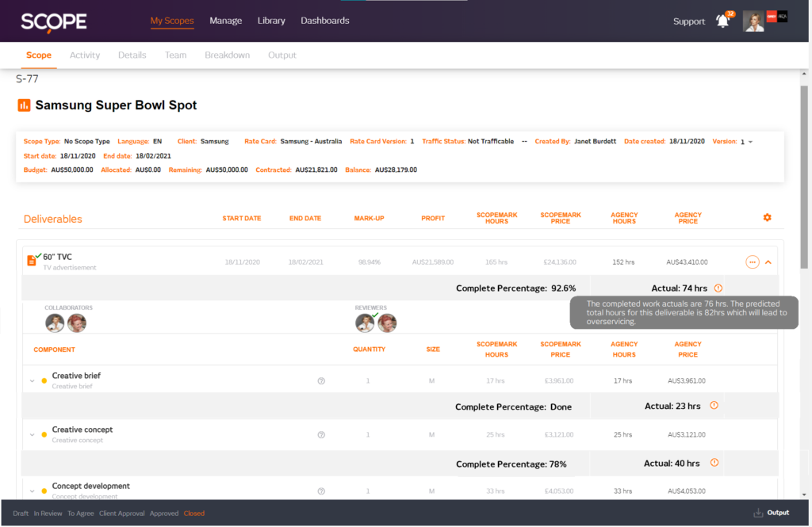This screenshot has width=812, height=527.
Task: Click the Creative concept component name
Action: pos(82,430)
